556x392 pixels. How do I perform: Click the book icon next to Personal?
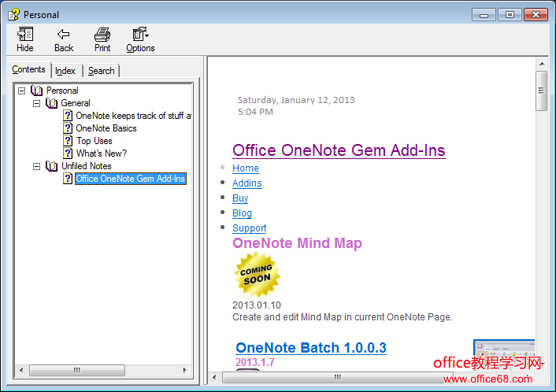coord(36,91)
